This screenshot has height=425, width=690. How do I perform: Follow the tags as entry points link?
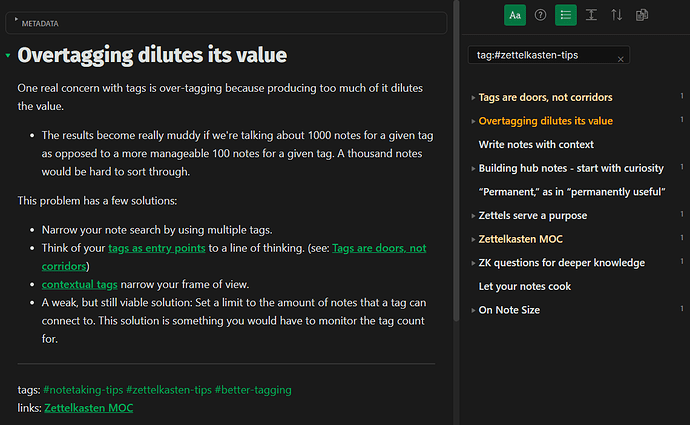[x=157, y=248]
